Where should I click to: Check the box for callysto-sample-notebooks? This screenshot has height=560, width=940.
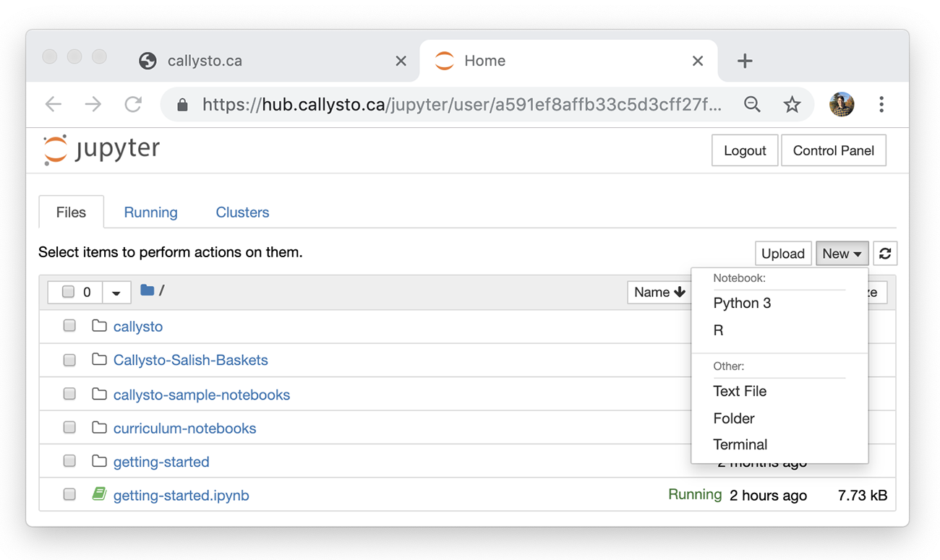click(69, 394)
